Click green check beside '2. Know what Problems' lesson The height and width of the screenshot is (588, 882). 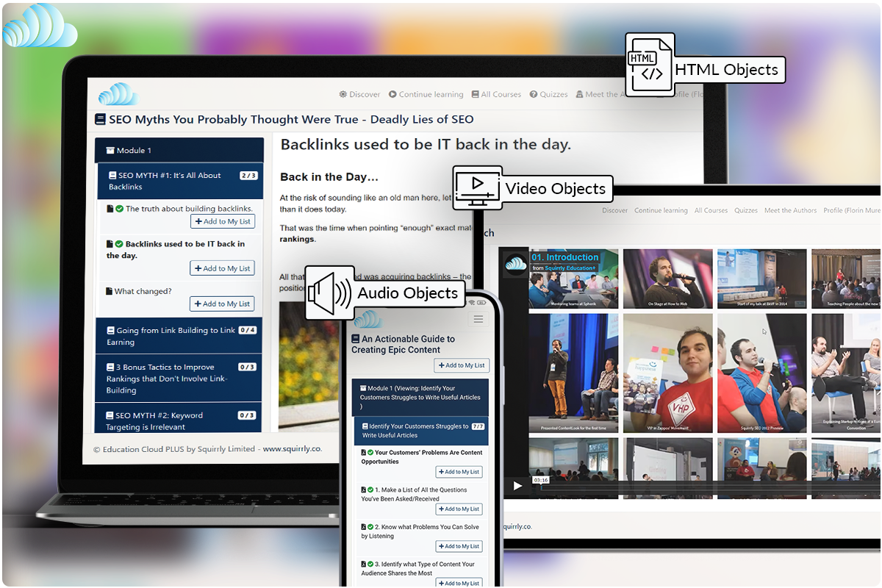pos(370,527)
